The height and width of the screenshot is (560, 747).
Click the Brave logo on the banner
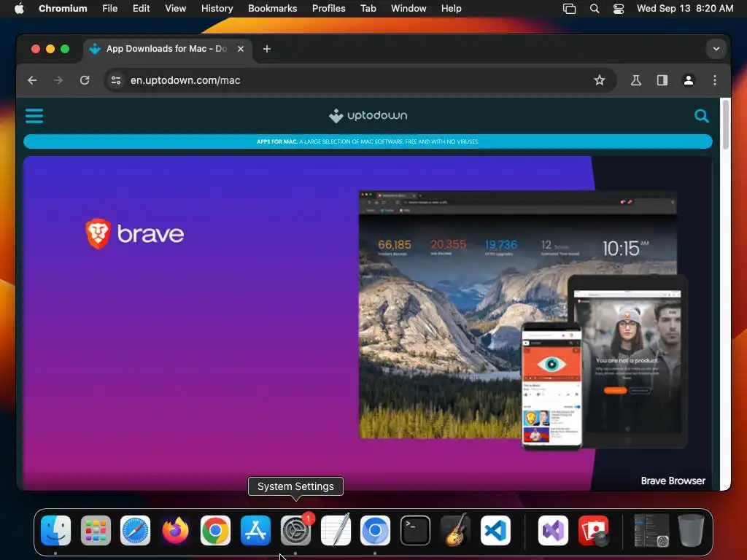pyautogui.click(x=134, y=233)
